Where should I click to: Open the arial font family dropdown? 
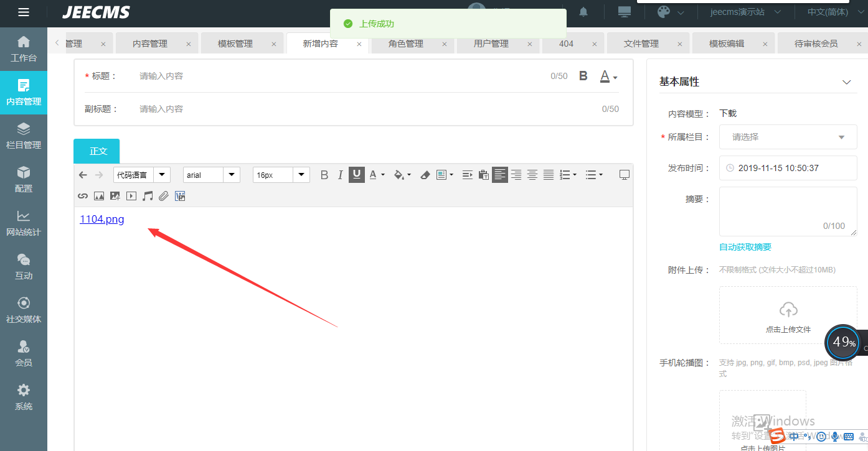211,175
